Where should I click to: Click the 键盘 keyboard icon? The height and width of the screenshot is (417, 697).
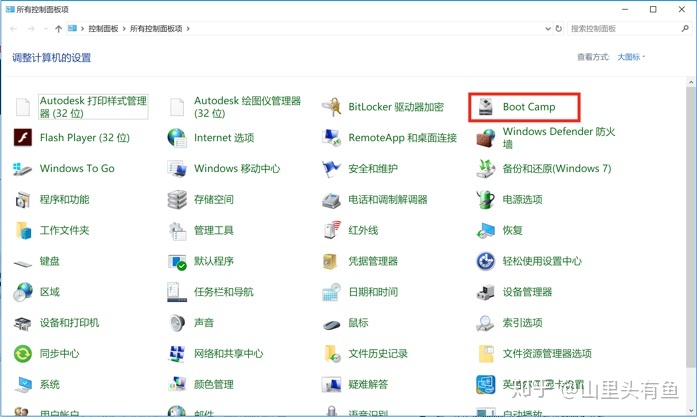coord(23,263)
